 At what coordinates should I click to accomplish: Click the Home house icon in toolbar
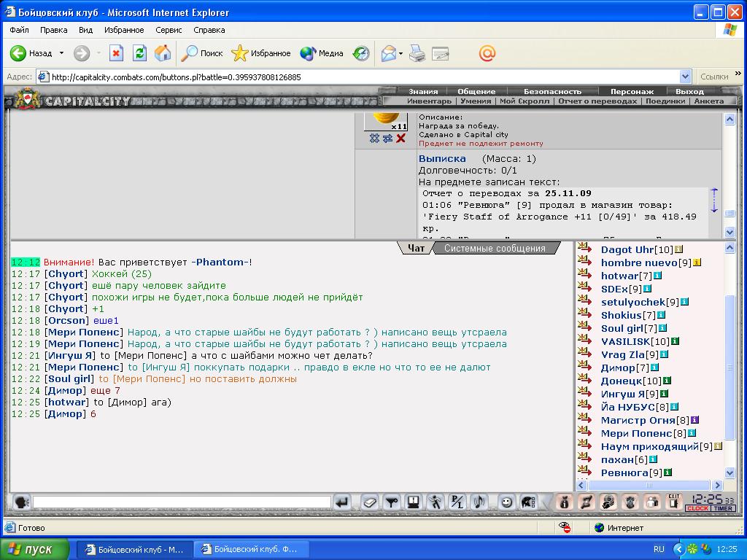[x=163, y=53]
